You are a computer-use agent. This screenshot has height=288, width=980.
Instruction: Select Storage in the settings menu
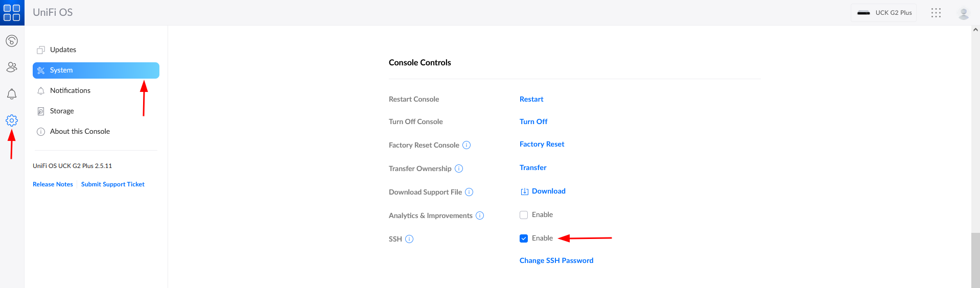62,111
